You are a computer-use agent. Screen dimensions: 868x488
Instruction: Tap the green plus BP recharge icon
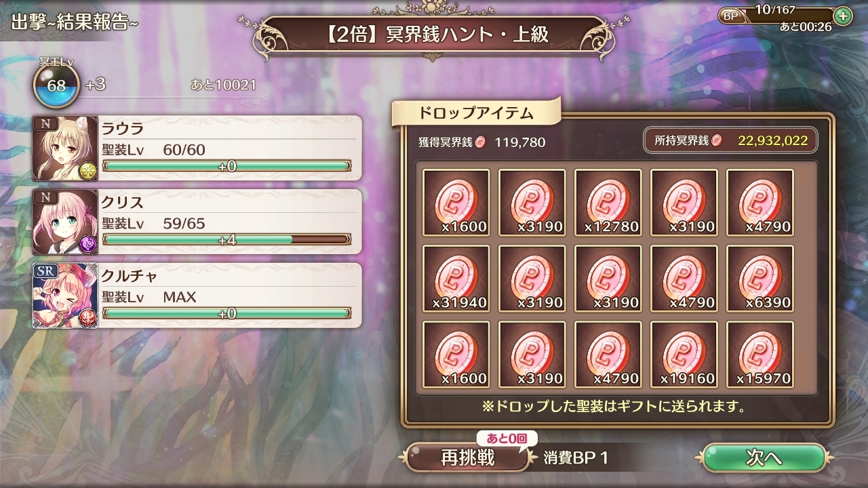click(842, 15)
